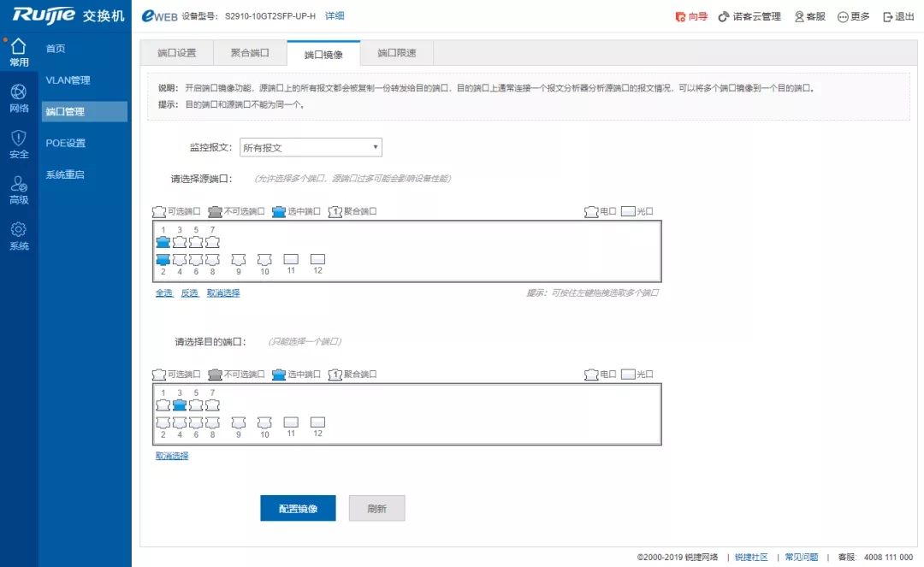Click the 全选 link under source ports
924x567 pixels.
(x=163, y=292)
